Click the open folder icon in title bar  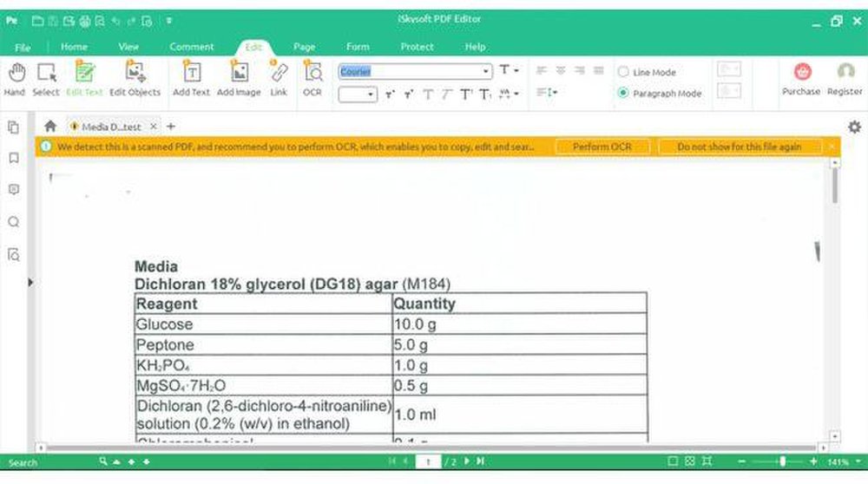[x=37, y=21]
